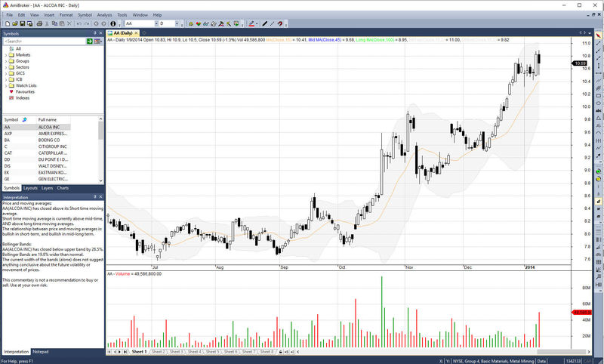Open the Analysis menu
This screenshot has height=364, width=604.
(x=104, y=15)
